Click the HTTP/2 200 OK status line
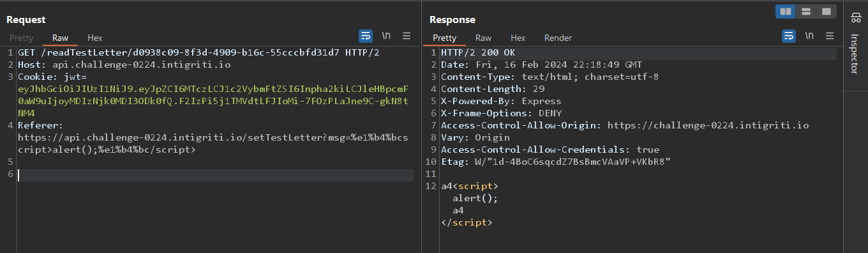Viewport: 868px width, 253px height. click(477, 52)
